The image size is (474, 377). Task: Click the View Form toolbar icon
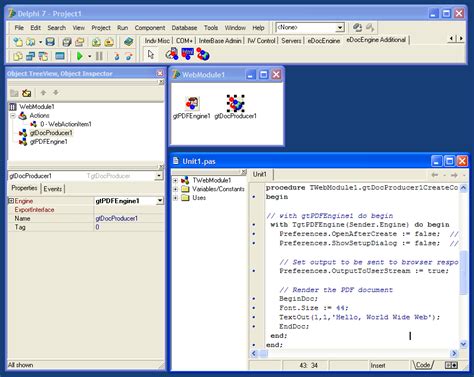31,56
